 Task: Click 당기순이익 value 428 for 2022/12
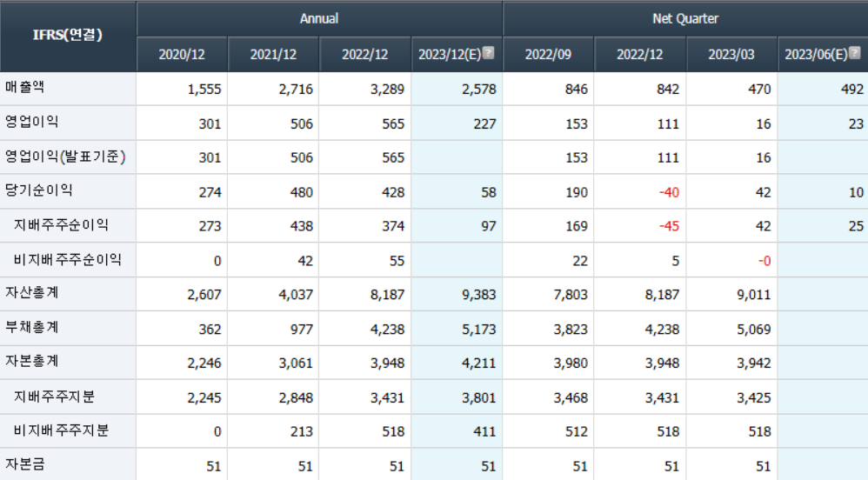pyautogui.click(x=393, y=193)
